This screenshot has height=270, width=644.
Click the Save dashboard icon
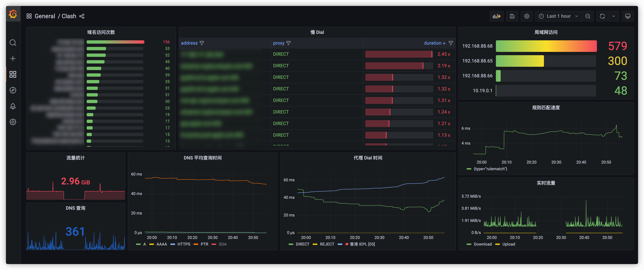tap(512, 16)
